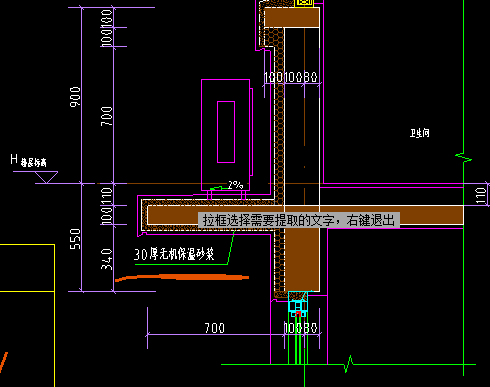
Task: Pick the 10010080 dimension text across the wall
Action: [x=290, y=77]
